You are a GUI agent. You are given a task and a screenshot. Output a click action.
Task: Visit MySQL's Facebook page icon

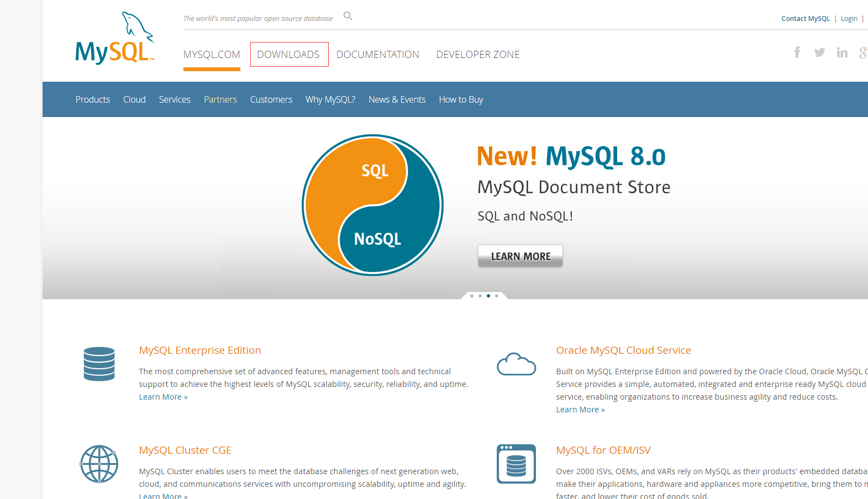click(x=797, y=52)
